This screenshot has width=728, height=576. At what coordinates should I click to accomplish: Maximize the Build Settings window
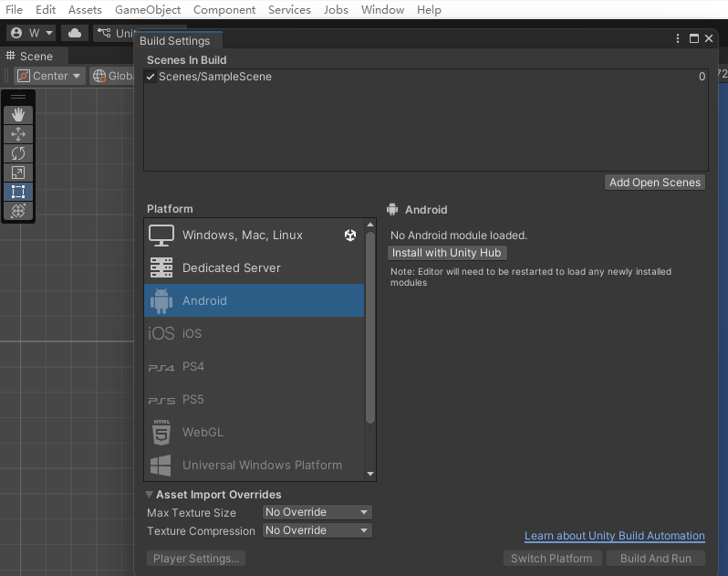tap(694, 38)
